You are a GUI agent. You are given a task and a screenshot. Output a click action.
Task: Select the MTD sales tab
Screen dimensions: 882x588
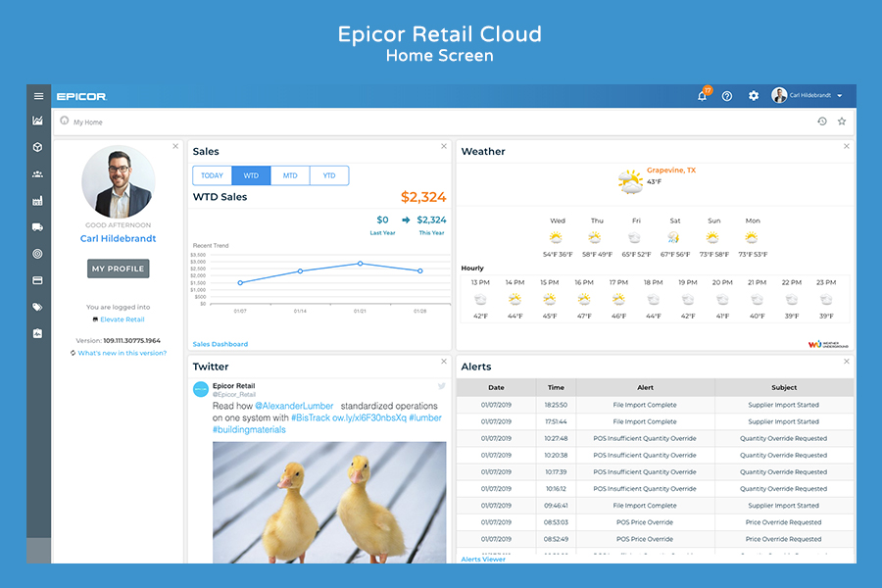point(290,176)
